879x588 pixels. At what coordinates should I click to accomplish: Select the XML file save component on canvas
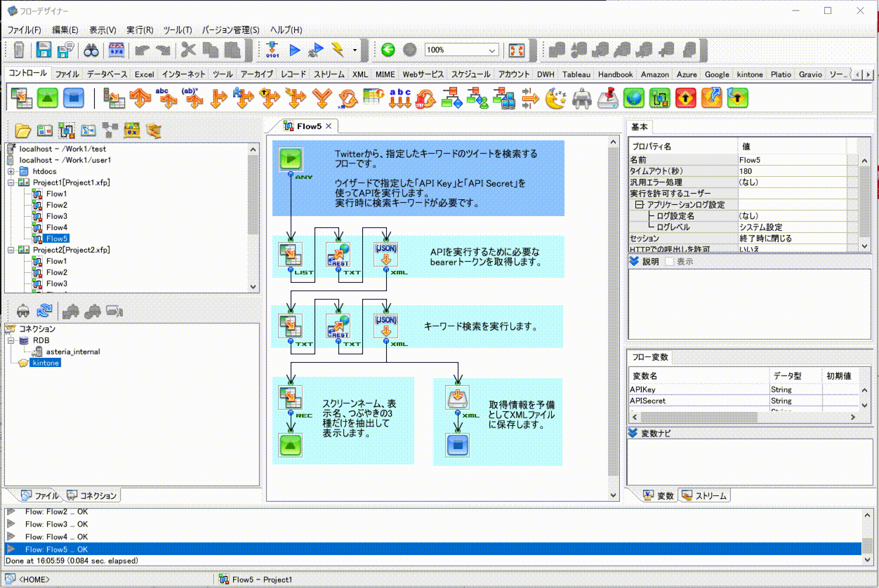[457, 398]
